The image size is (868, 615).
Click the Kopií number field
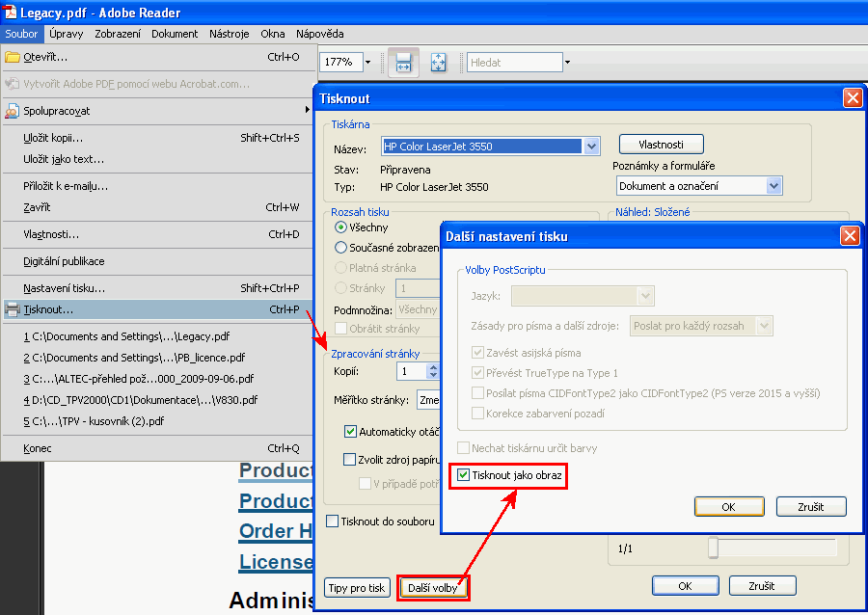(x=413, y=371)
